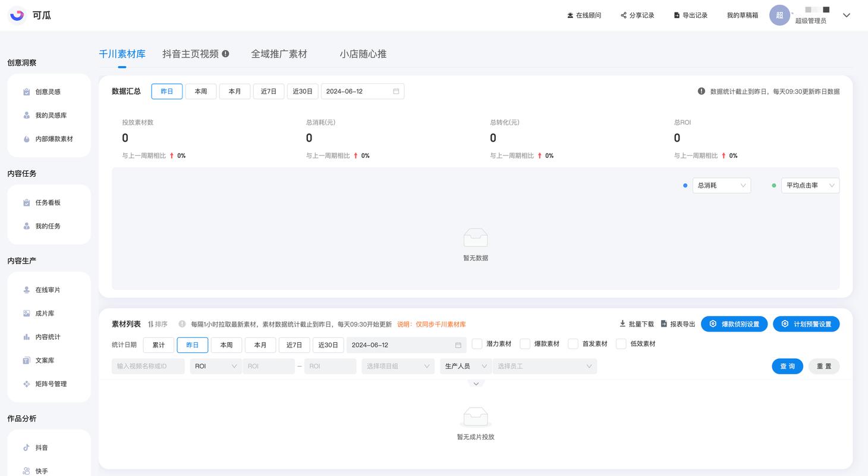Click the 抖音 TikTok icon

point(27,447)
